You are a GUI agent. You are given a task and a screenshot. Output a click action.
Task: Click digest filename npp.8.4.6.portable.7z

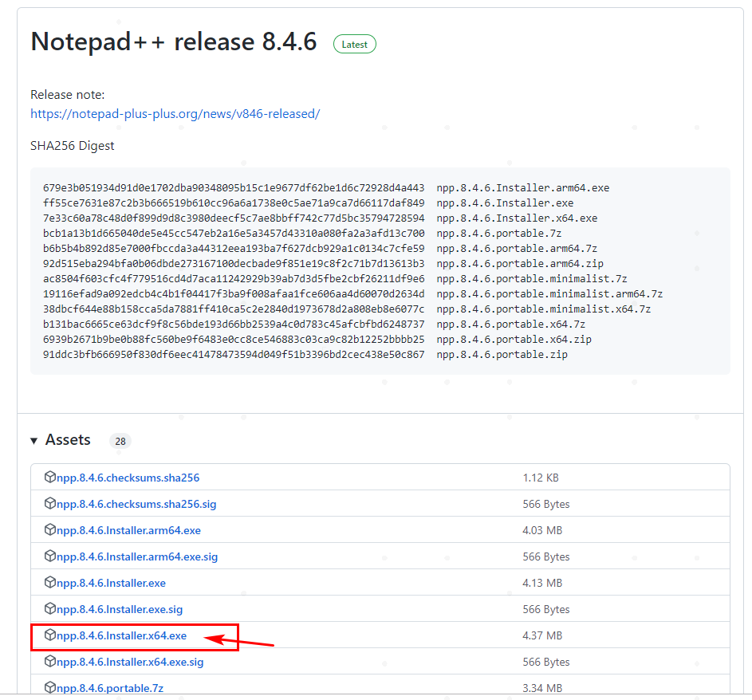[498, 234]
